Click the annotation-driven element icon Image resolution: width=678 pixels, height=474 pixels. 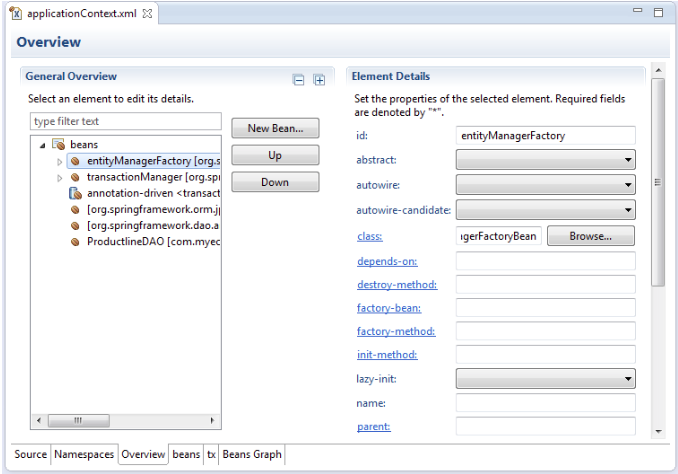pos(75,193)
